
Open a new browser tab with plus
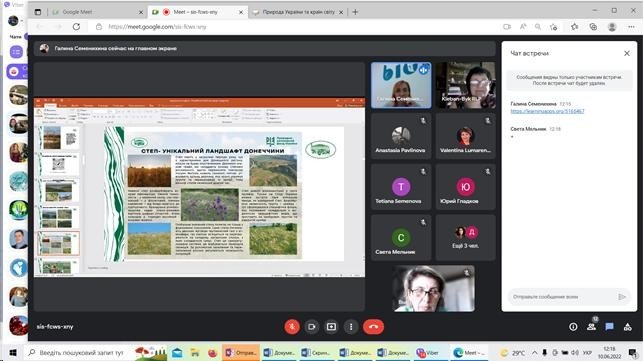coord(355,12)
